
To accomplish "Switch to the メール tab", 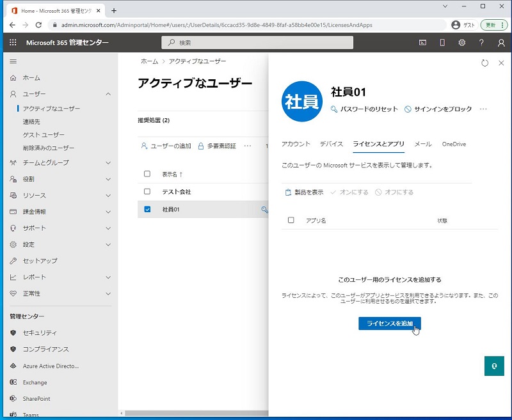I will point(423,144).
